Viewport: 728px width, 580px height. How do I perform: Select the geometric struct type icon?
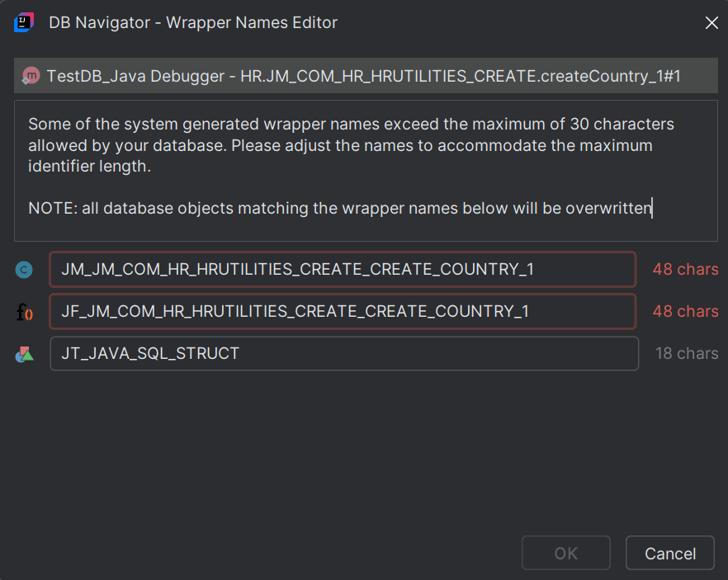point(24,353)
